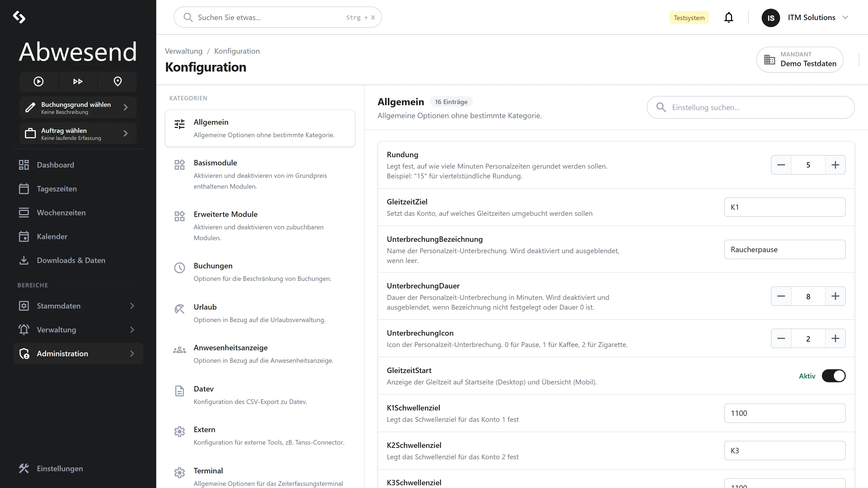Viewport: 868px width, 488px height.
Task: Select the Basismodule category
Action: point(260,174)
